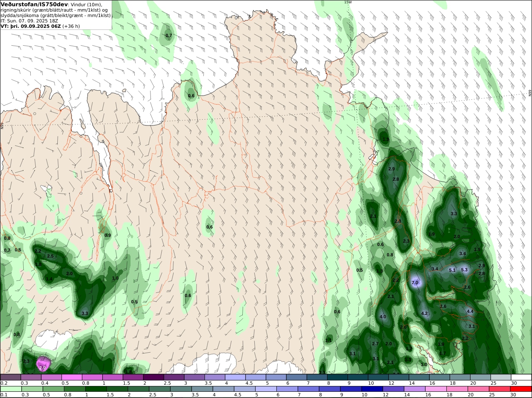Click the 2.5 precipitation value label
The height and width of the screenshot is (398, 532).
pos(50,256)
